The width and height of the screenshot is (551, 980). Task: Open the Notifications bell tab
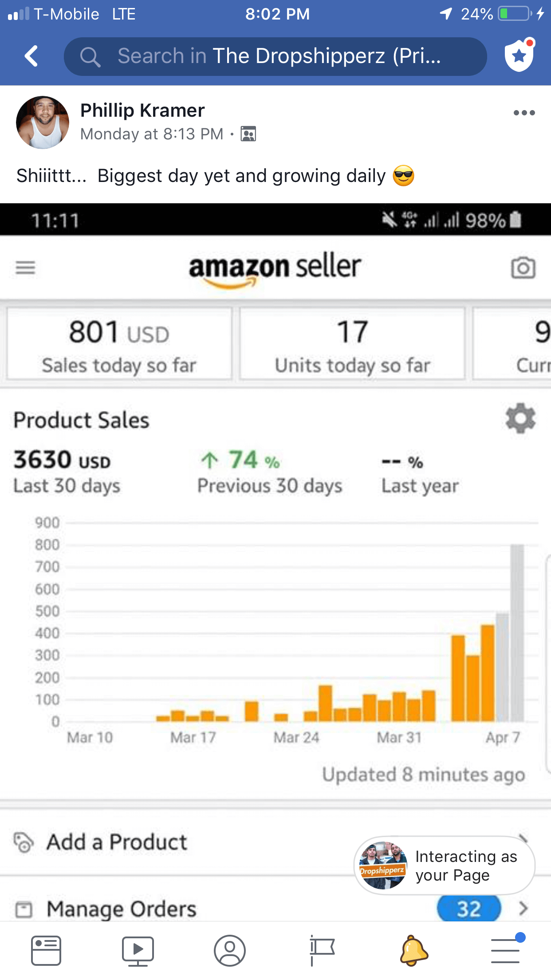pyautogui.click(x=414, y=950)
